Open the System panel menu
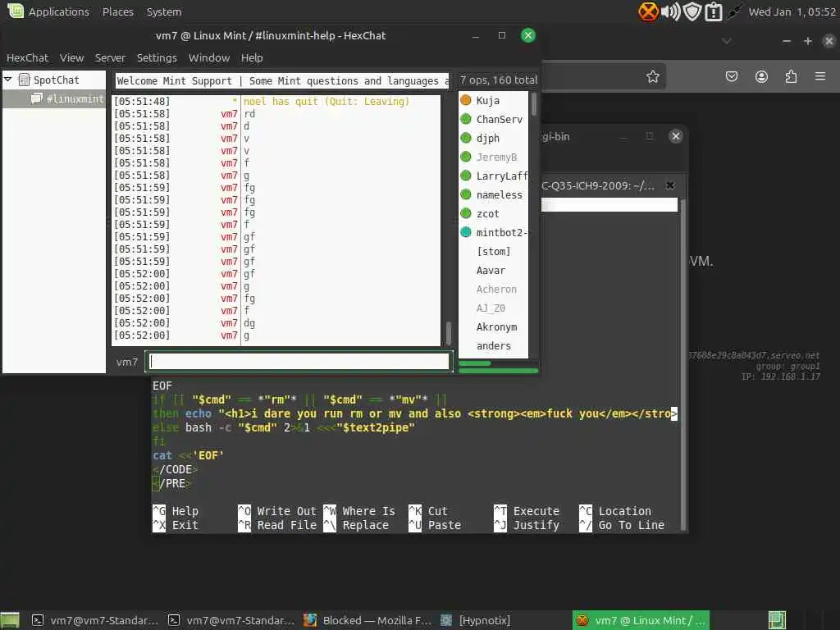 (164, 11)
